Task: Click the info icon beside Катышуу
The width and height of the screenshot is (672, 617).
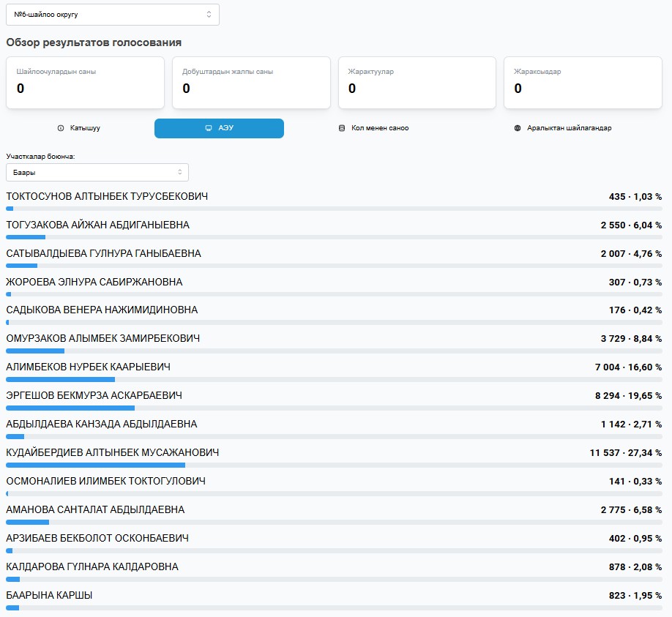Action: [x=61, y=128]
